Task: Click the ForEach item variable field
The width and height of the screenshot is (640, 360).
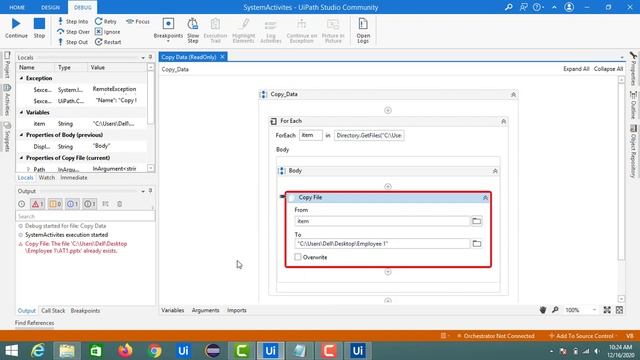Action: coord(311,136)
